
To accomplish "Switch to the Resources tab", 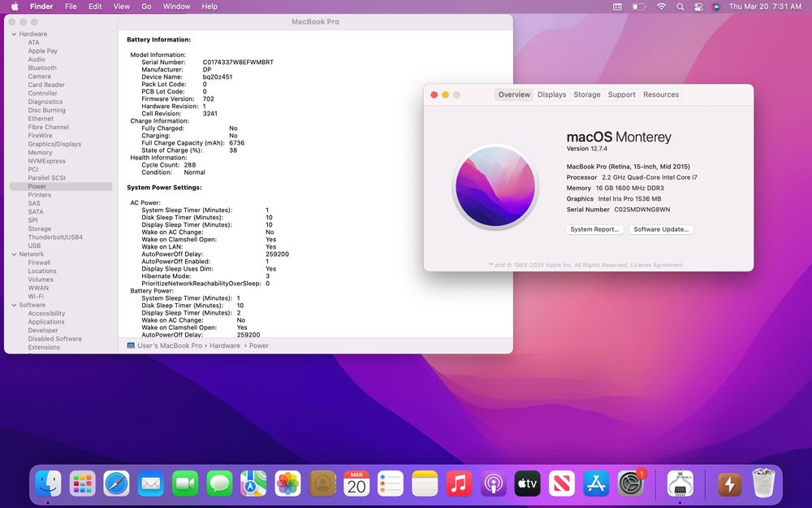I will click(661, 94).
